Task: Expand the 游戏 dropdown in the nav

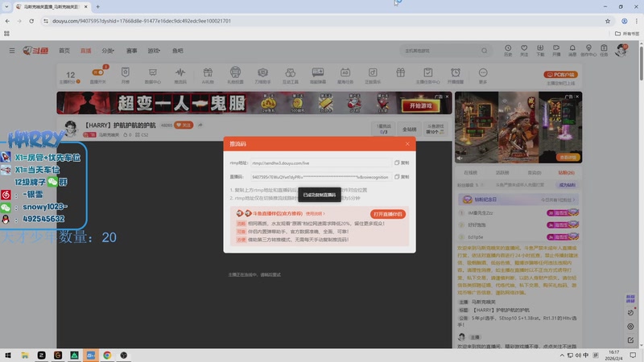Action: [154, 51]
